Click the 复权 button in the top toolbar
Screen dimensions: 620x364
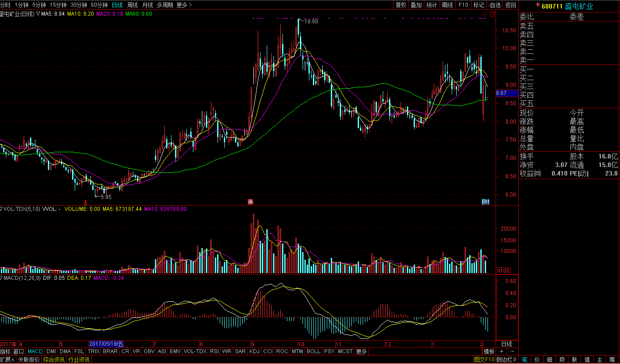click(x=401, y=5)
